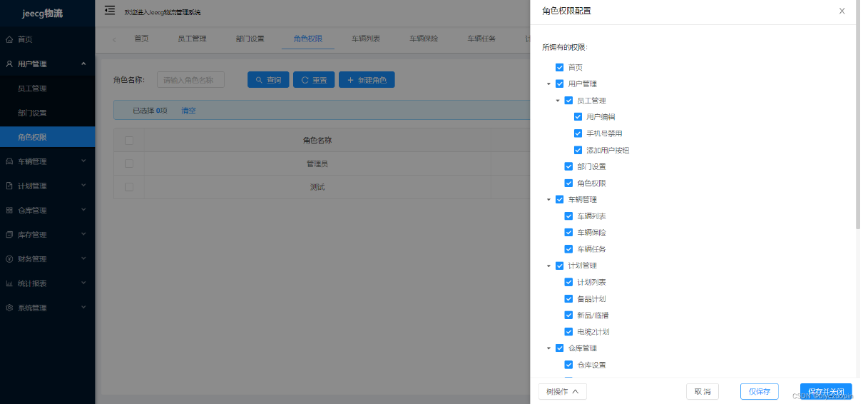Click the 车辆管理 car icon in sidebar
This screenshot has width=868, height=404.
[x=9, y=161]
